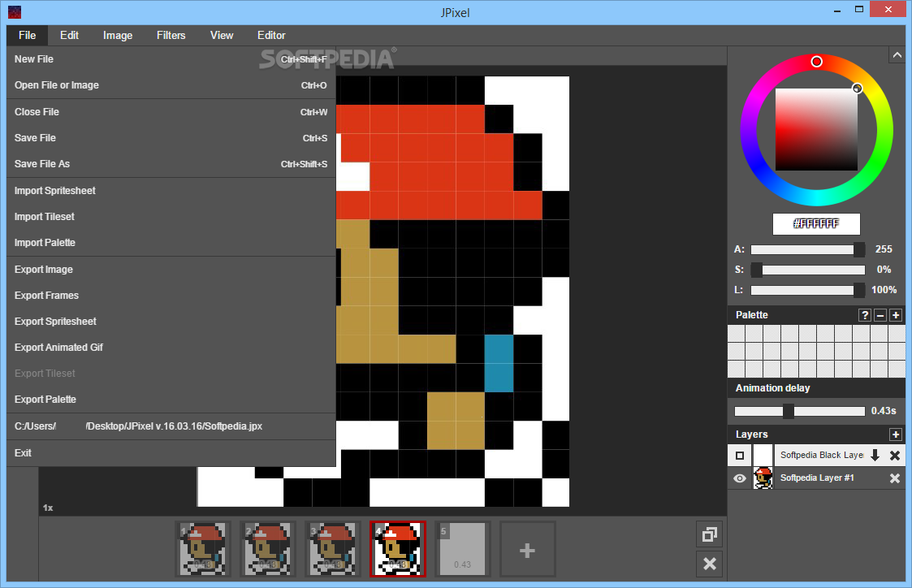The width and height of the screenshot is (912, 588).
Task: Select Softpedia Layer #1 thumbnail
Action: 763,478
